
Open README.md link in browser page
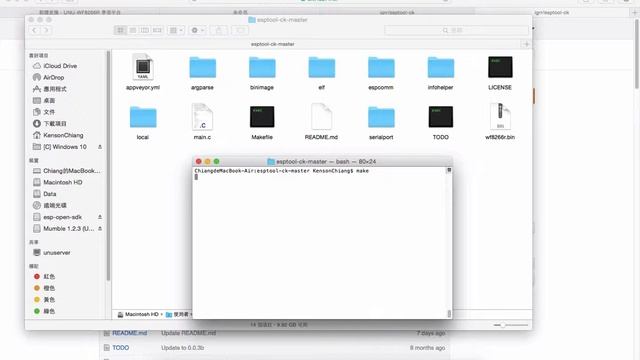click(129, 333)
